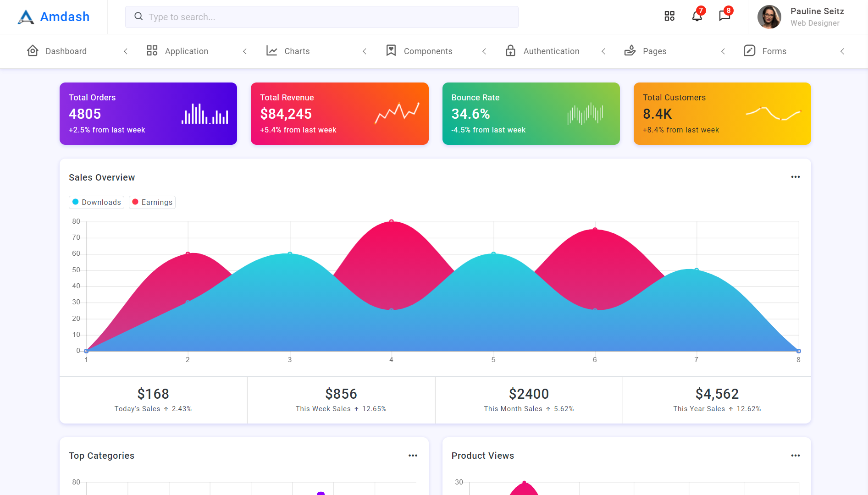Open the apps grid icon in header

(x=669, y=16)
